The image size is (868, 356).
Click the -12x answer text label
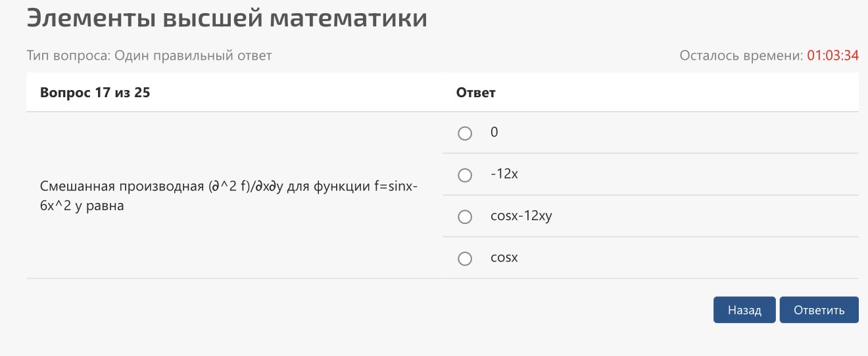[504, 175]
